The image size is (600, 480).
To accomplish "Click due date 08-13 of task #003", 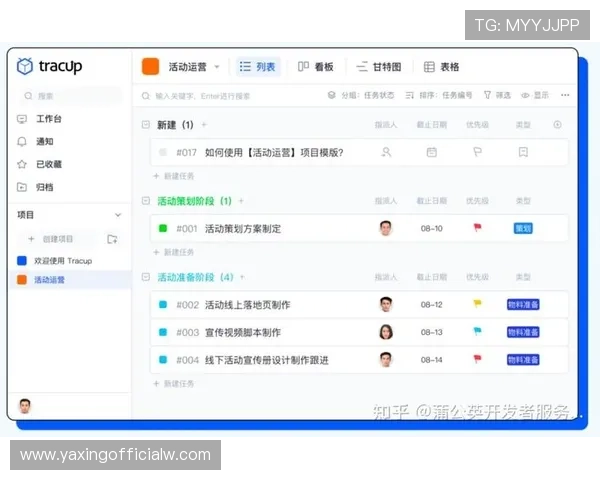I will point(432,332).
